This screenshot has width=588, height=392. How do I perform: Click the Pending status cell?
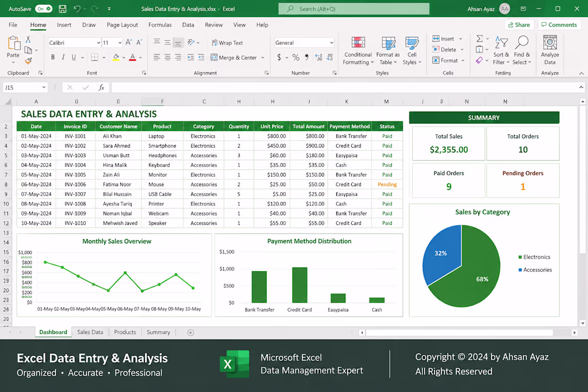click(x=387, y=184)
